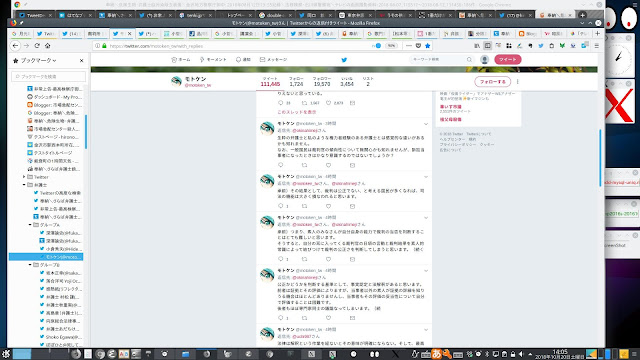The height and width of the screenshot is (360, 640).
Task: Reset zoom using 90% badge
Action: [x=392, y=46]
